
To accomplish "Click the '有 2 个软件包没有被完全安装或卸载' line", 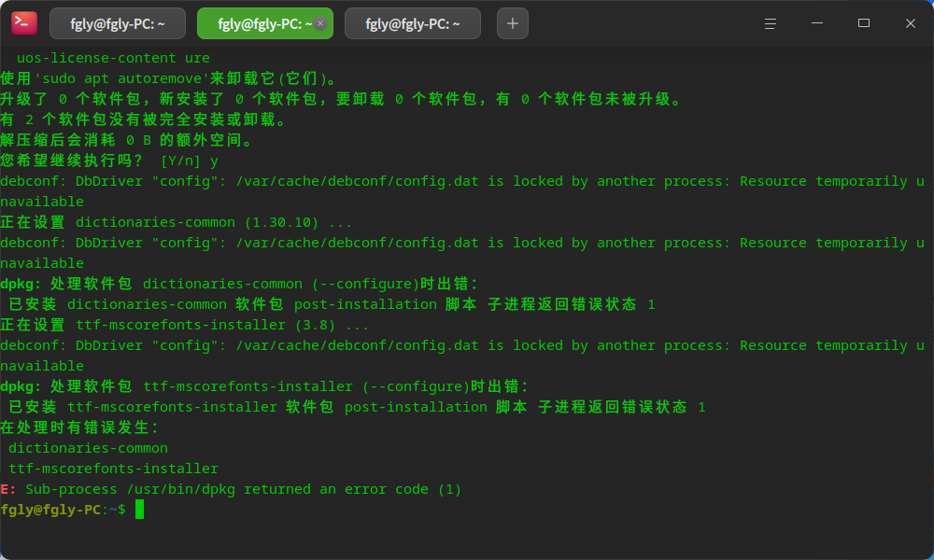I will [144, 119].
